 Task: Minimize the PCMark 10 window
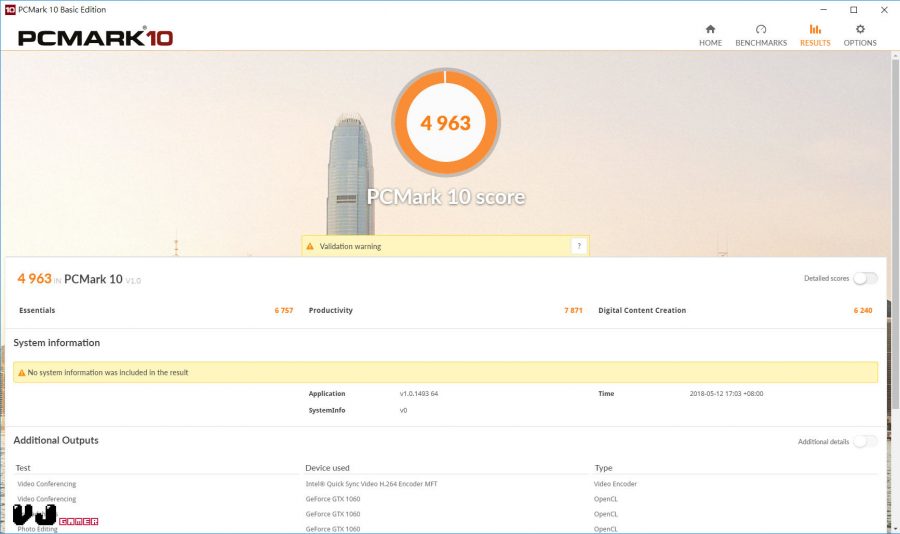coord(824,10)
